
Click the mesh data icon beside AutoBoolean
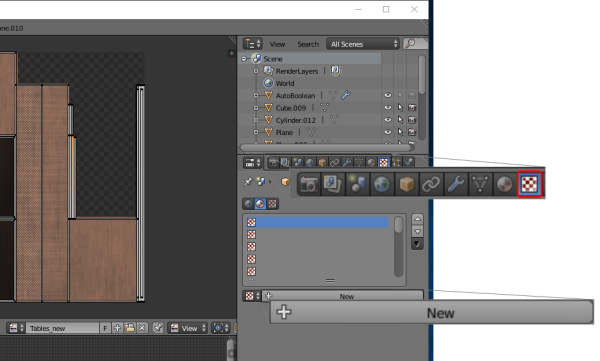point(333,95)
